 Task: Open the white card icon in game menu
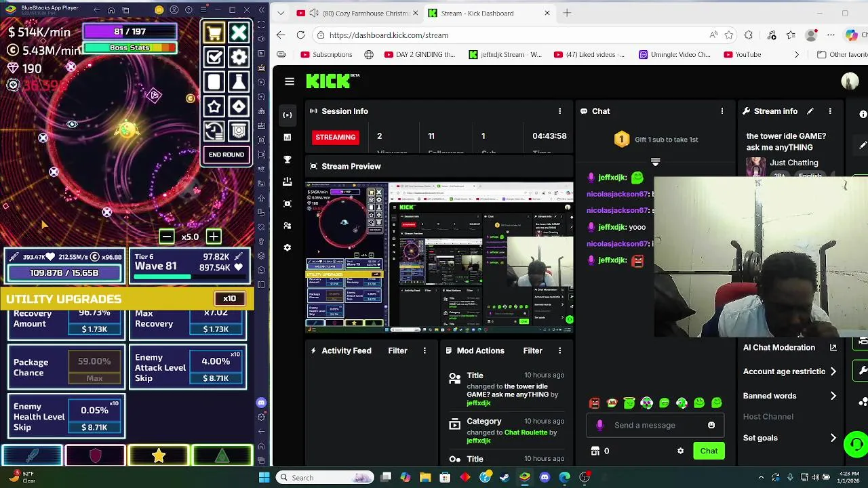(x=214, y=82)
